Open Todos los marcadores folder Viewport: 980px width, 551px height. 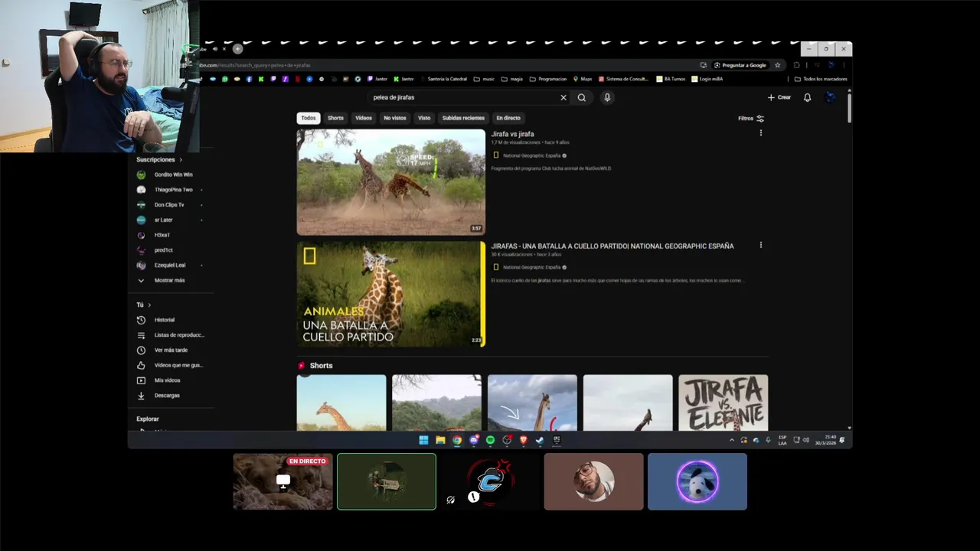coord(821,79)
